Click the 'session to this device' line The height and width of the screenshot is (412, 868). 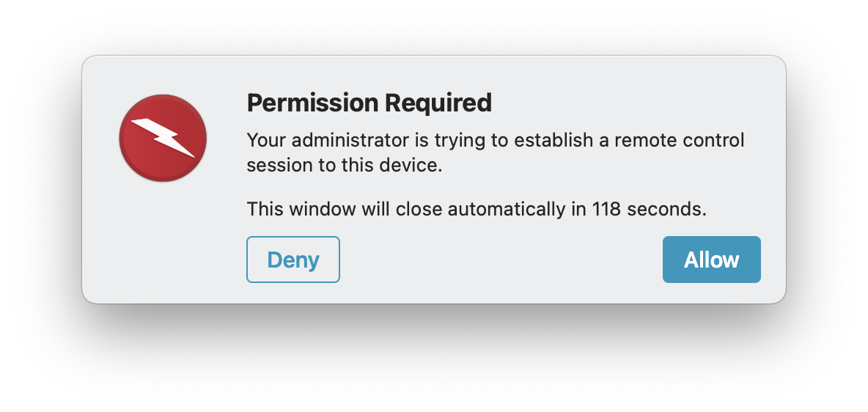(x=345, y=166)
